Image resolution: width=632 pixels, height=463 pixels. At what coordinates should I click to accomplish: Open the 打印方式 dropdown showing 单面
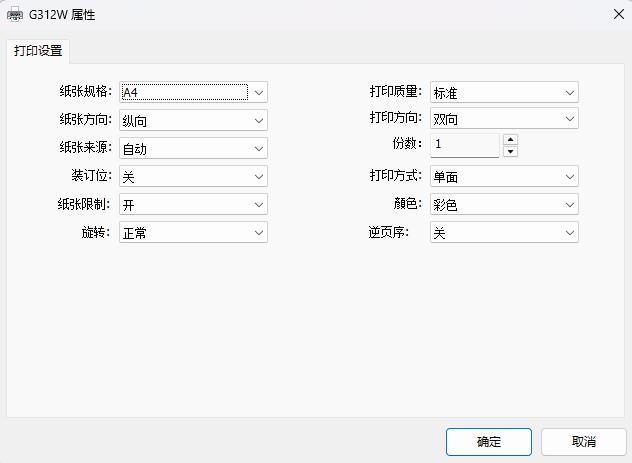tap(504, 177)
